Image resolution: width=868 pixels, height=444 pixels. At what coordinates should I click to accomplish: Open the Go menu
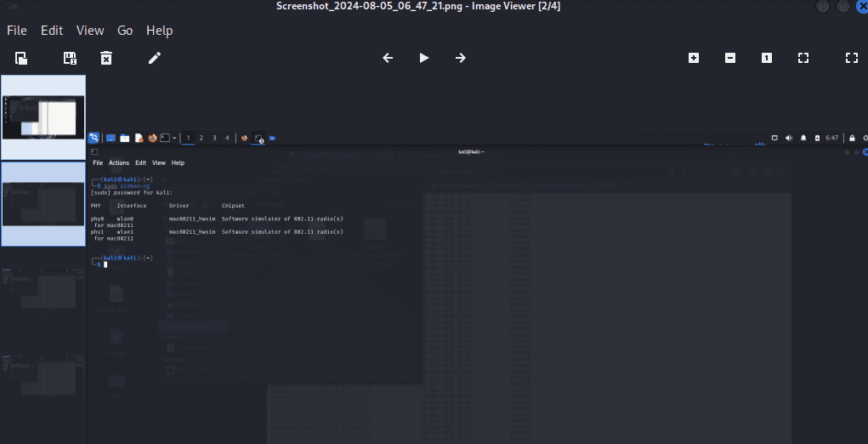pyautogui.click(x=125, y=31)
